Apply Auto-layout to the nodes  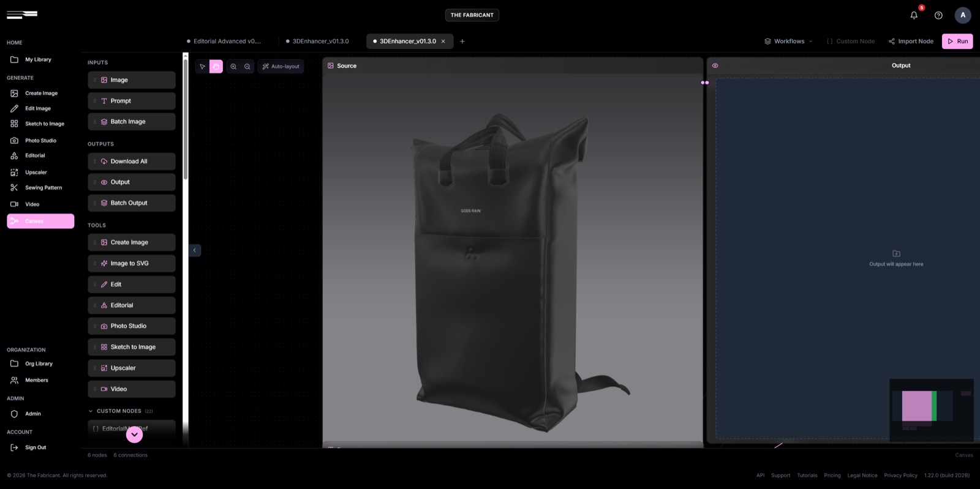(x=281, y=66)
